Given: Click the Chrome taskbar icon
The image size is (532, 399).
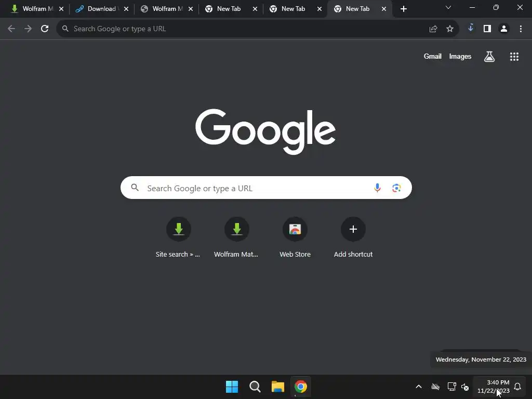Looking at the screenshot, I should pyautogui.click(x=301, y=387).
